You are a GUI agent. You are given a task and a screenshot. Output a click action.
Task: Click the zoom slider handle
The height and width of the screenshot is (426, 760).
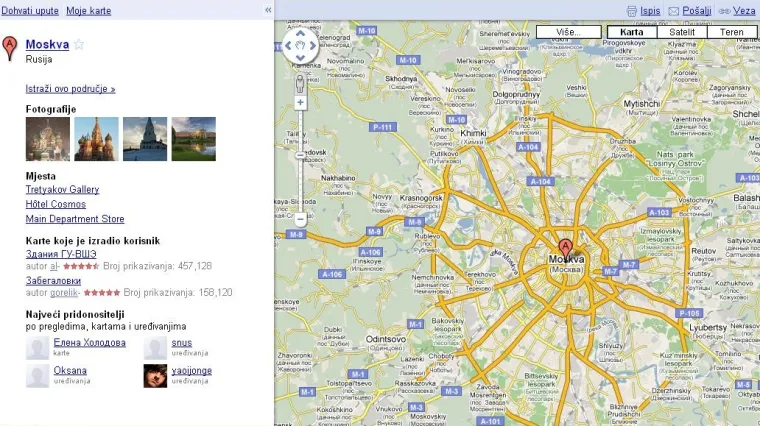300,156
